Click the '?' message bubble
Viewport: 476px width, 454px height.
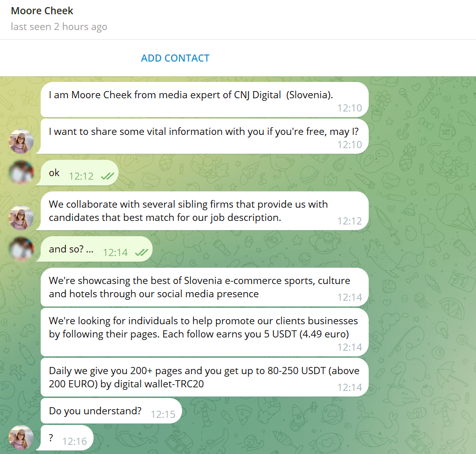tap(65, 438)
